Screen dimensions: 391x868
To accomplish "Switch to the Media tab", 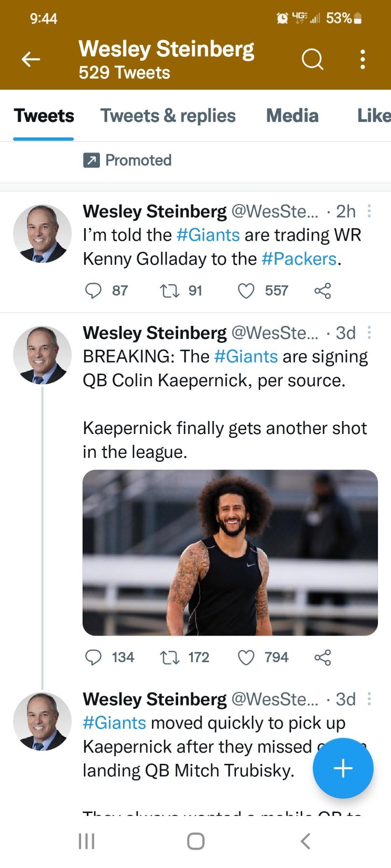I will click(292, 116).
